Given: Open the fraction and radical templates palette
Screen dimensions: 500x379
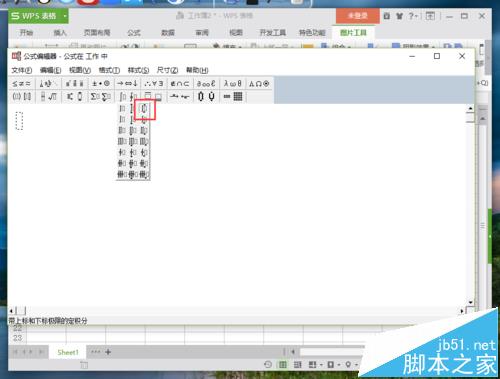Looking at the screenshot, I should pos(48,97).
